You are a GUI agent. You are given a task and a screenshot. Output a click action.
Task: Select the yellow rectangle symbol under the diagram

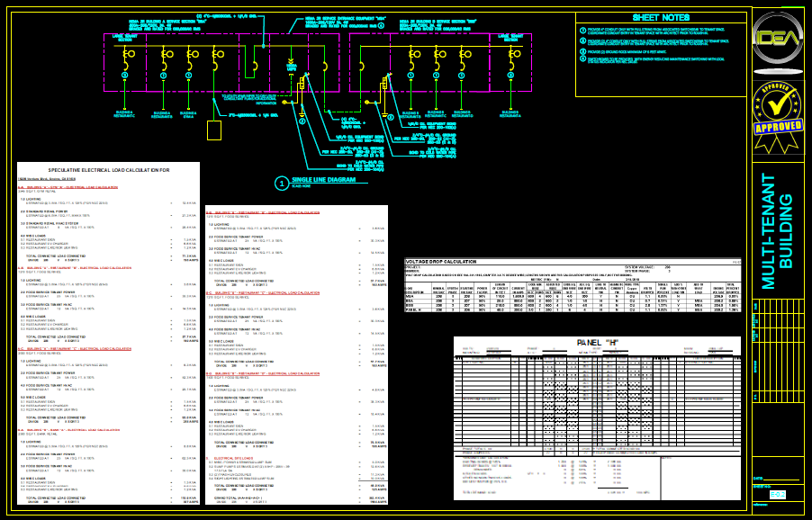pyautogui.click(x=213, y=130)
